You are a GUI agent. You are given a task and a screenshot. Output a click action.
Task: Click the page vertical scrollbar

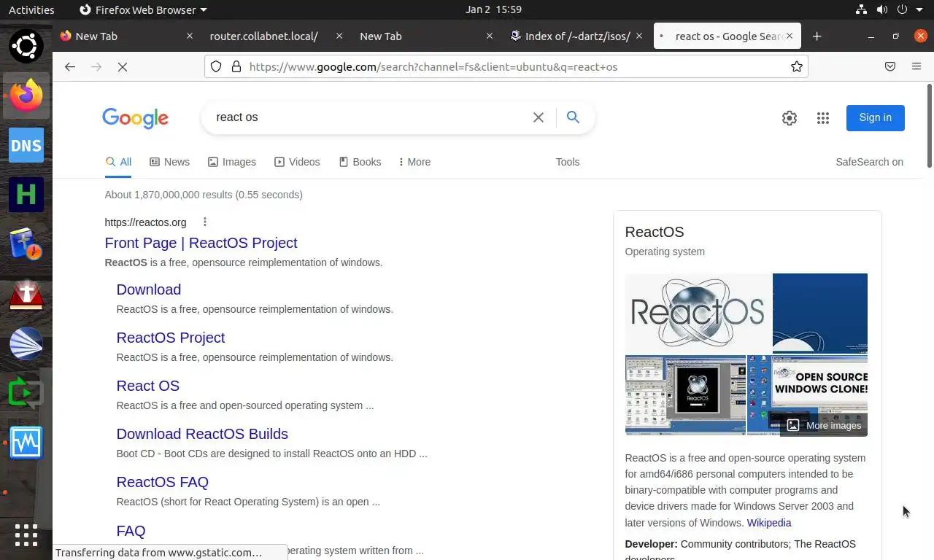tap(930, 126)
